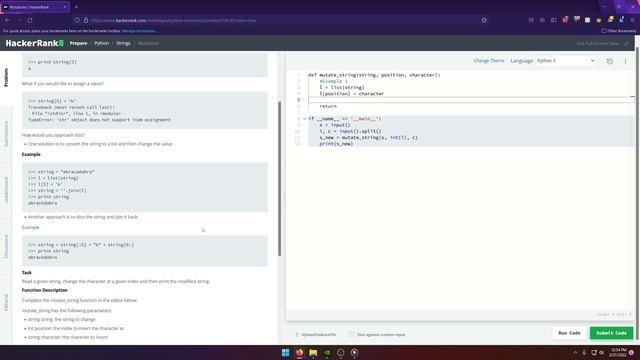The height and width of the screenshot is (360, 640).
Task: Enable Test against custom input checkbox
Action: pyautogui.click(x=351, y=334)
